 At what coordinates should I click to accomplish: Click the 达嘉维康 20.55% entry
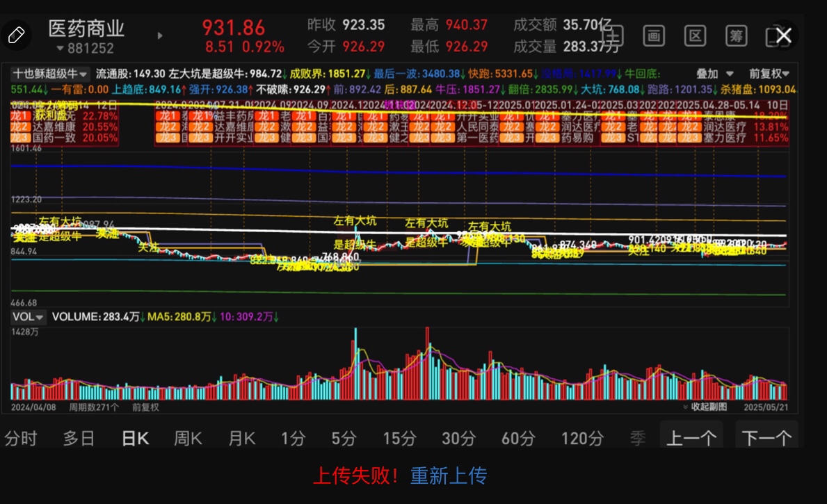(64, 127)
